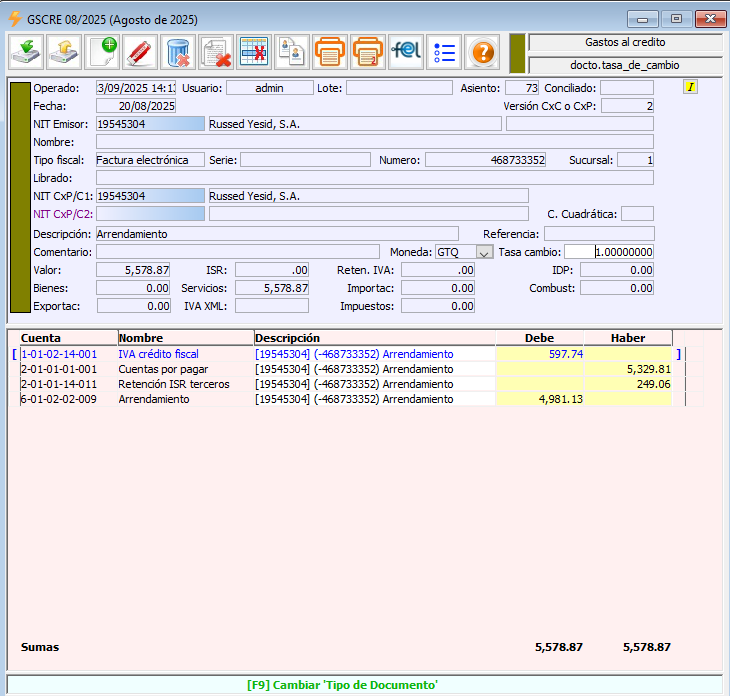Click the Descripción field containing Arrendamiento
Screen dimensions: 730x696
(277, 234)
